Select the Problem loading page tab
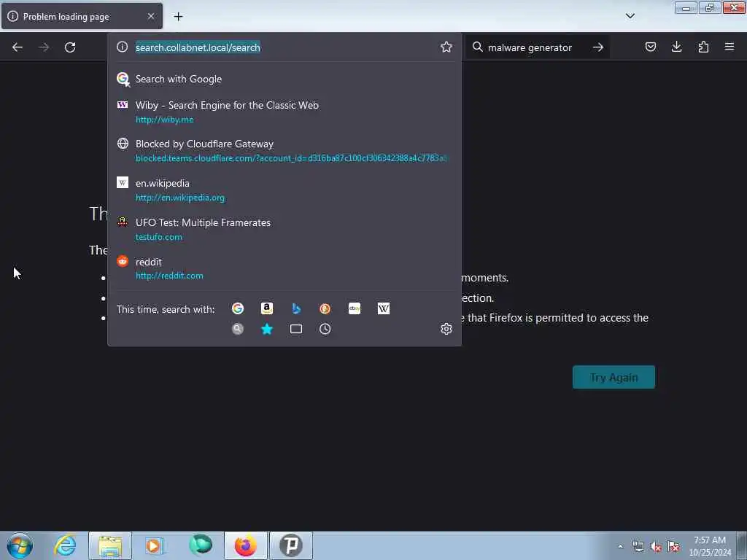The height and width of the screenshot is (560, 747). (82, 16)
